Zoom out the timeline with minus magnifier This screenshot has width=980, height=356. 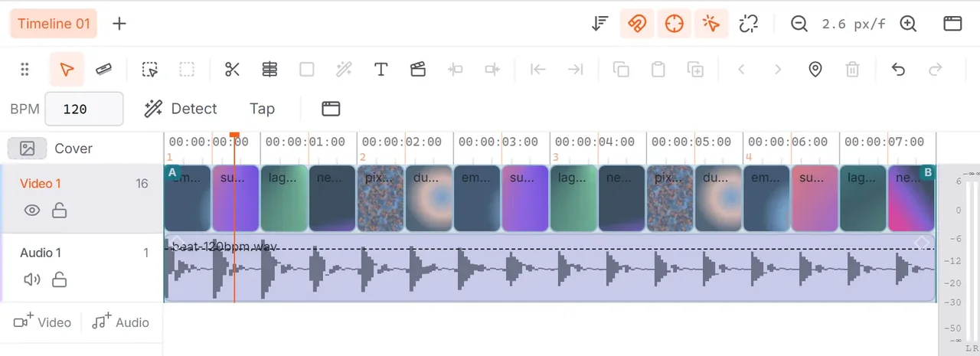(799, 24)
